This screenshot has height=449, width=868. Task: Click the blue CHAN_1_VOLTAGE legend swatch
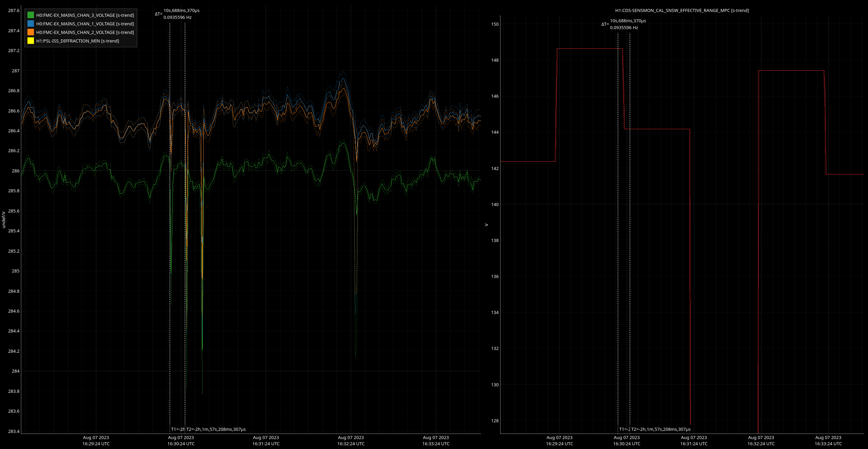(31, 24)
